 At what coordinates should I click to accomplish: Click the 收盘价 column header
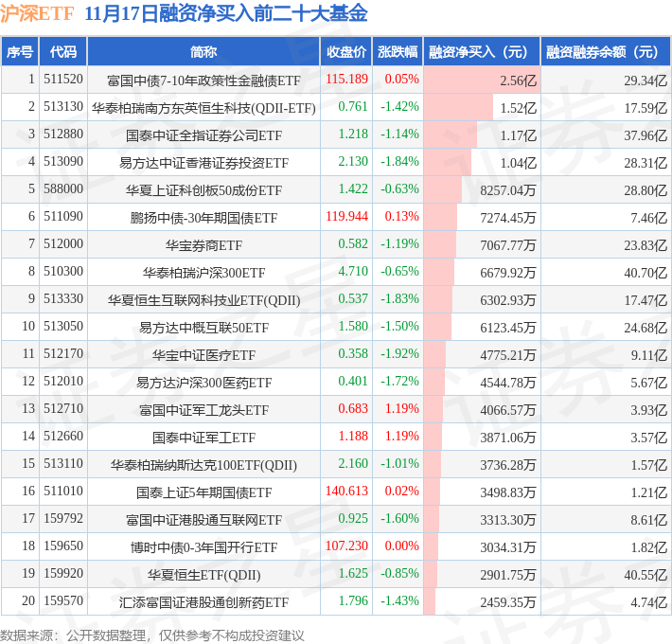[346, 52]
